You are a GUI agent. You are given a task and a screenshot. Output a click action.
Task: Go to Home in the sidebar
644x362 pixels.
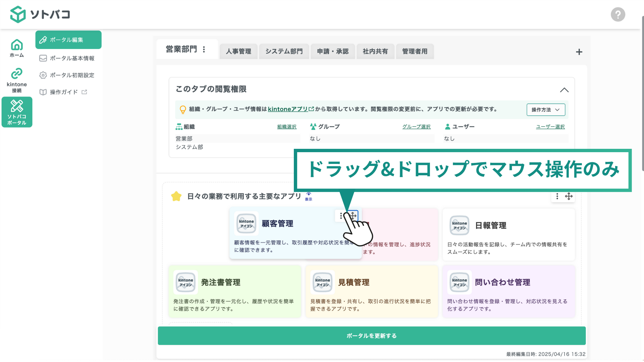[17, 48]
